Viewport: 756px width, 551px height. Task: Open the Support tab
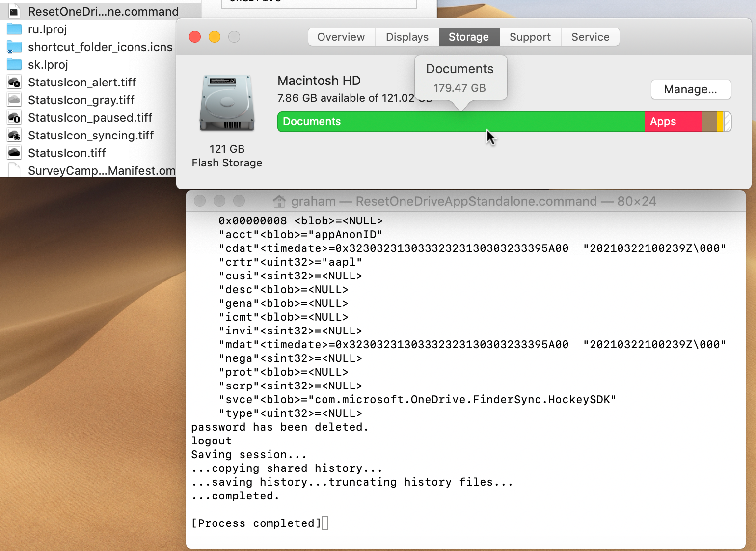(x=530, y=37)
